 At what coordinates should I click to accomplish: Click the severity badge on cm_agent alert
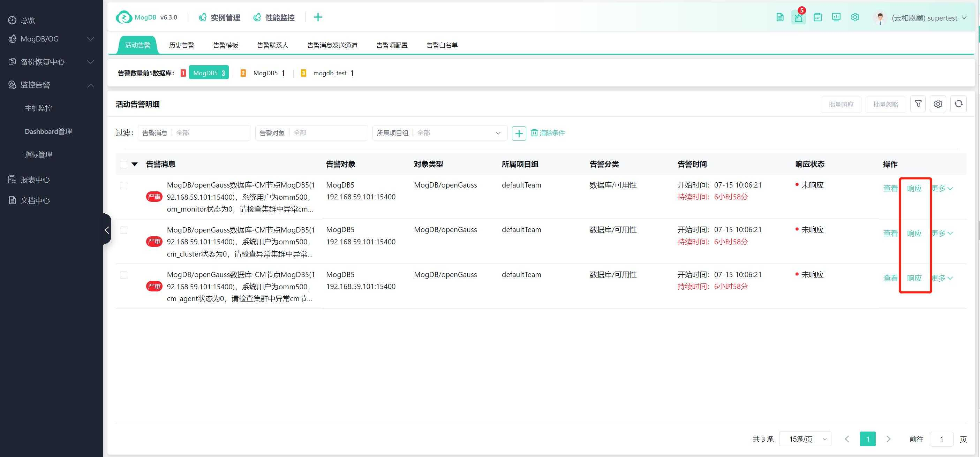[x=154, y=286]
